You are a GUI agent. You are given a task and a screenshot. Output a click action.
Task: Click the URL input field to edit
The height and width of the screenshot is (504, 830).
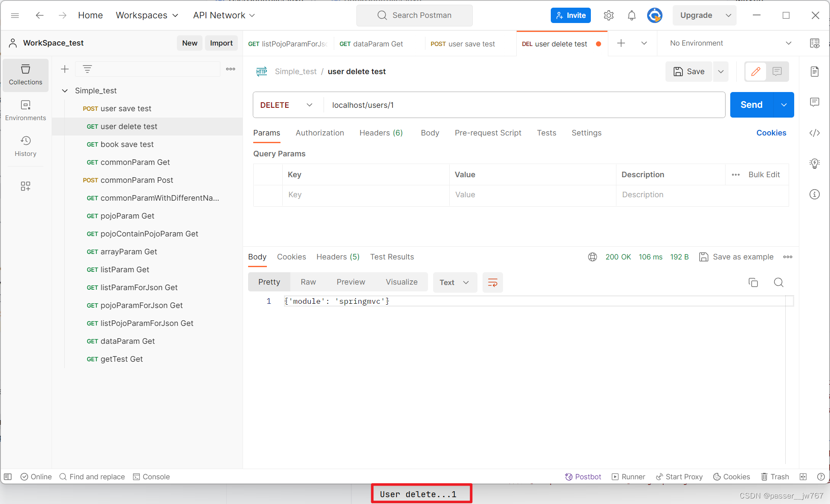click(524, 105)
